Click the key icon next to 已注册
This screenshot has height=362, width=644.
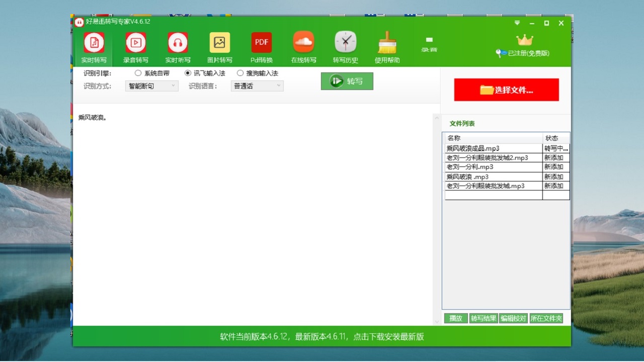501,53
